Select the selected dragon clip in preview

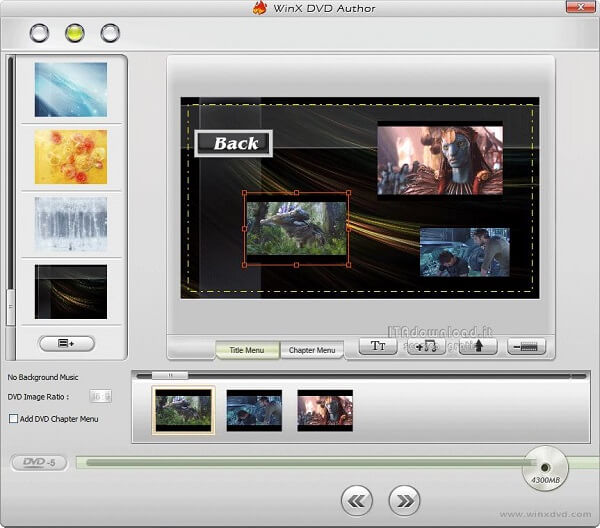coord(296,229)
